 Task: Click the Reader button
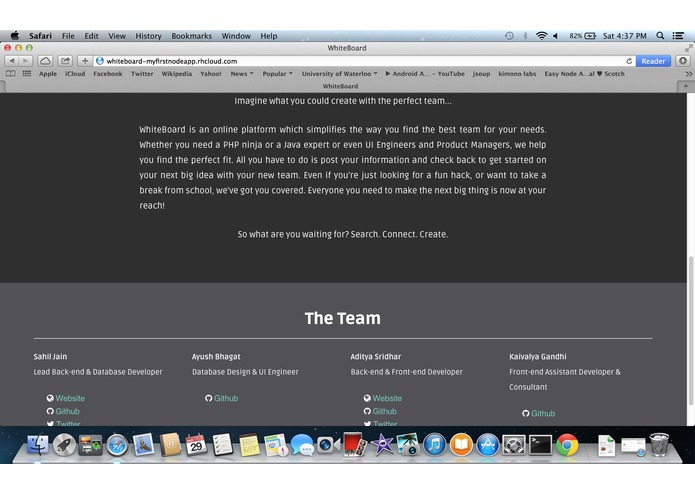[x=653, y=61]
